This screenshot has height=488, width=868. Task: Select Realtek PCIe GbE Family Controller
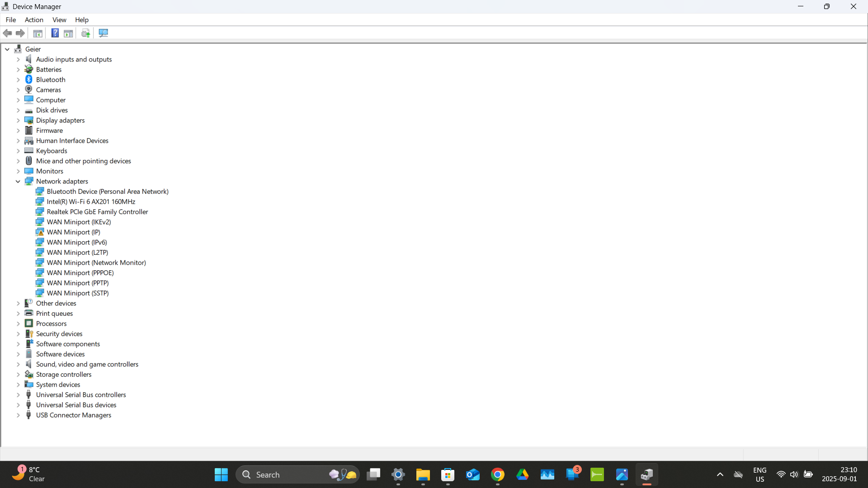tap(97, 211)
